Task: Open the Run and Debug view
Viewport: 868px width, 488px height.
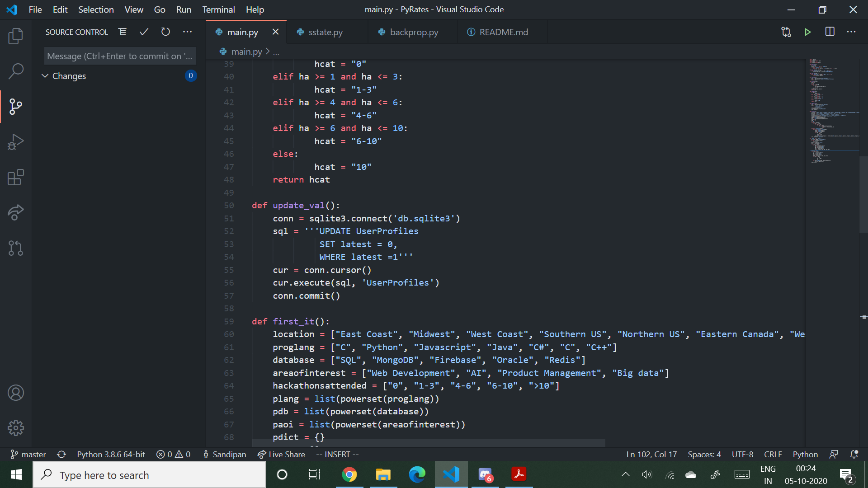Action: click(x=15, y=142)
